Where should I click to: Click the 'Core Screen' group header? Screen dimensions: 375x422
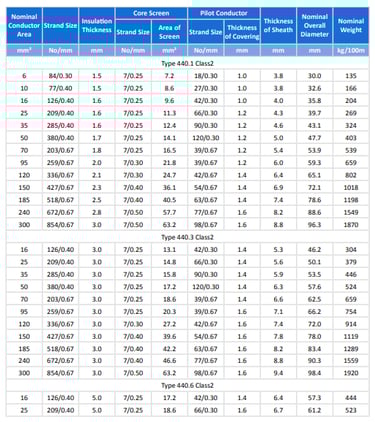click(151, 13)
